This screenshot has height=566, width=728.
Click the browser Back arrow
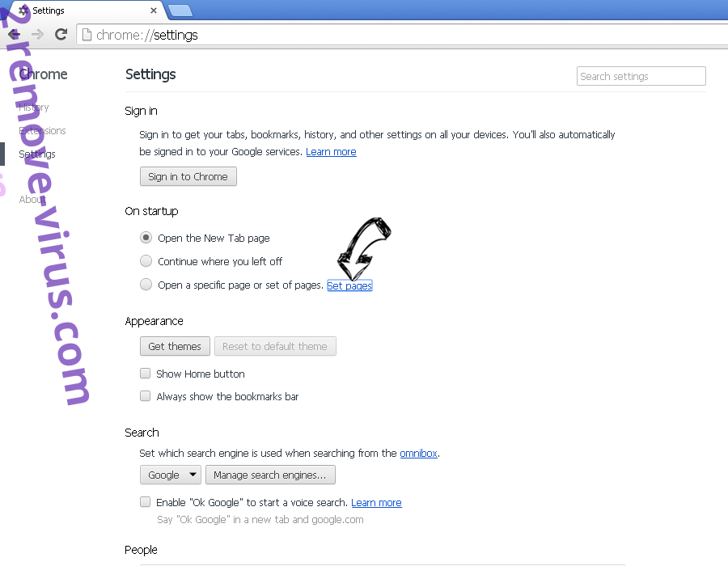[14, 34]
